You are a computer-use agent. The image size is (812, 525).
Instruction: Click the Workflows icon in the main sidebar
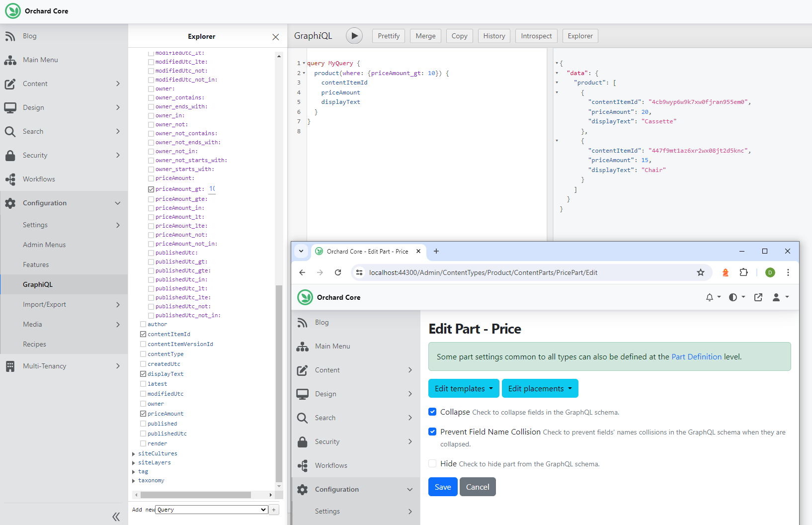click(10, 179)
